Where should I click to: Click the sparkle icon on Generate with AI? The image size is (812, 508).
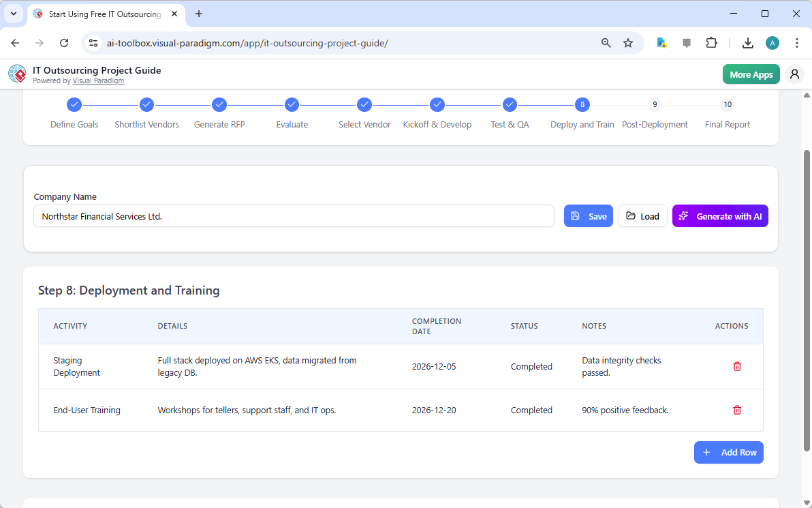pos(683,215)
